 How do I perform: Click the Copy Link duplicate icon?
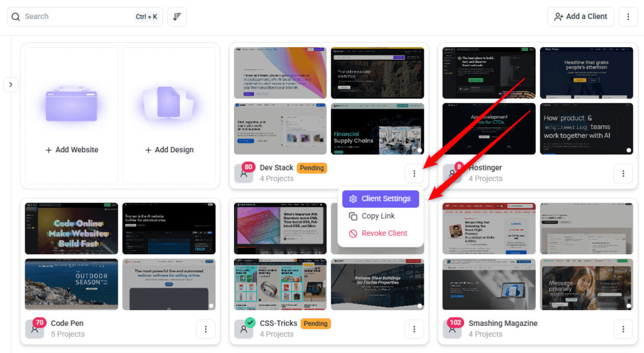point(353,216)
